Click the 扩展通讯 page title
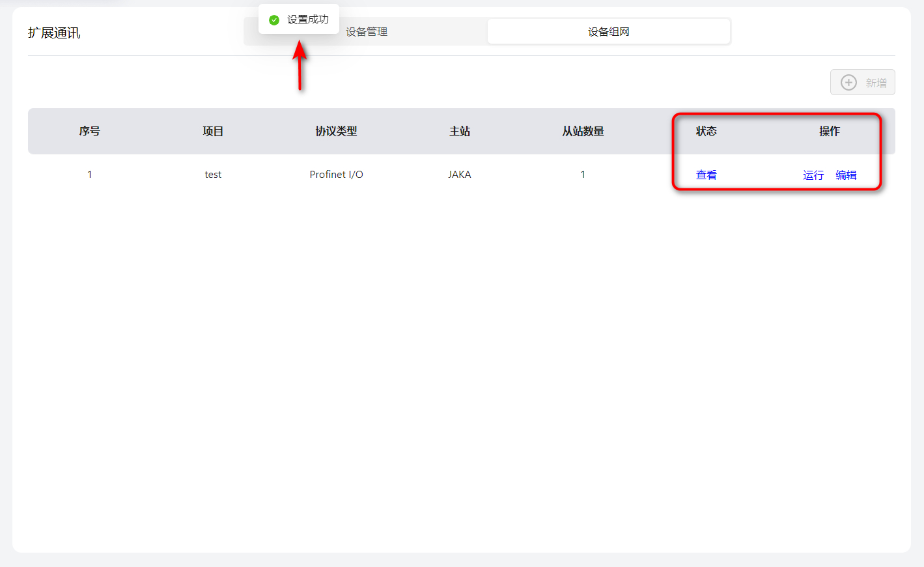 point(54,33)
